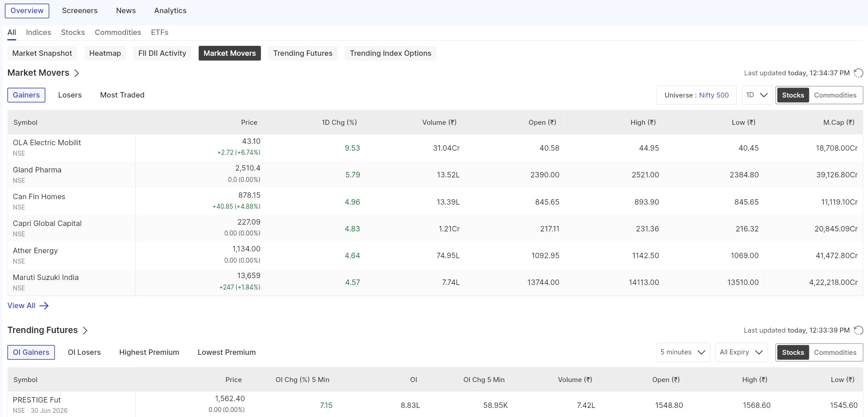Viewport: 868px width, 417px height.
Task: Open the All Expiry dropdown
Action: [x=741, y=353]
